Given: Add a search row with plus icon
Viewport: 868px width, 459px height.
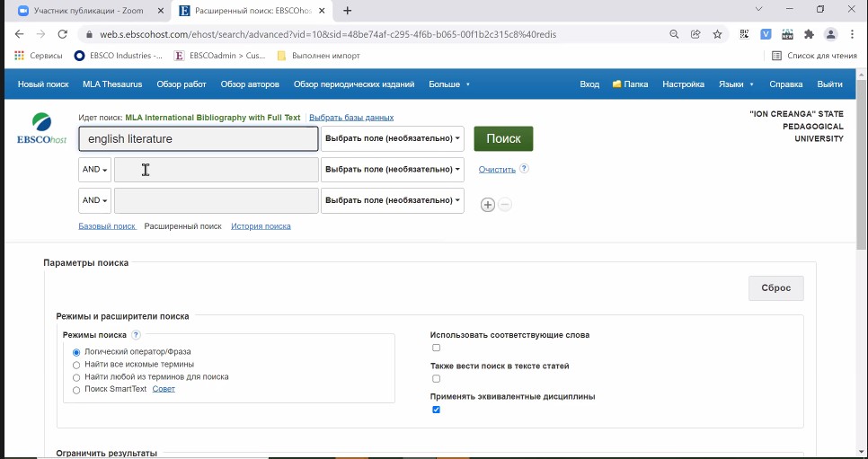Looking at the screenshot, I should point(487,205).
